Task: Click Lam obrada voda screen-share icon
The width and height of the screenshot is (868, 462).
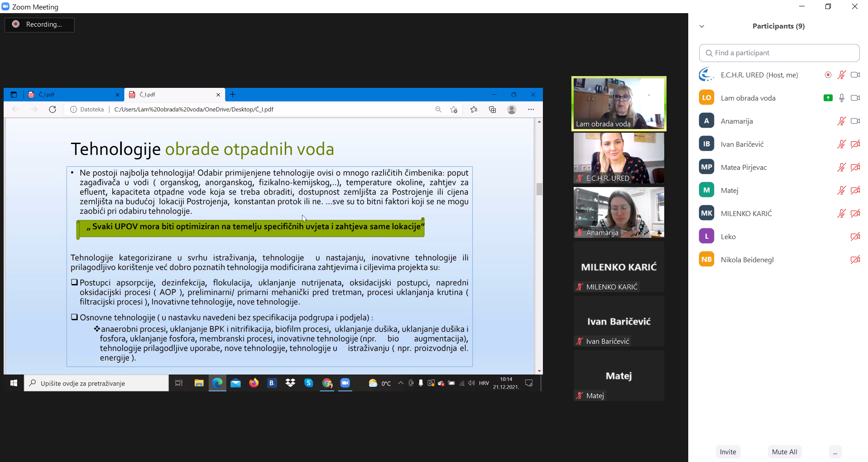Action: pyautogui.click(x=828, y=98)
